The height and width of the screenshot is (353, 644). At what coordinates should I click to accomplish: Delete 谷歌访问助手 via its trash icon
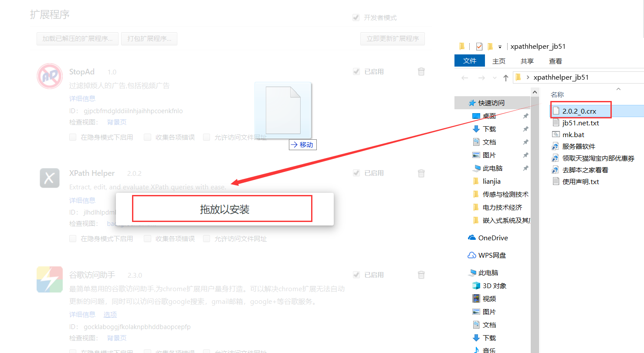point(421,275)
